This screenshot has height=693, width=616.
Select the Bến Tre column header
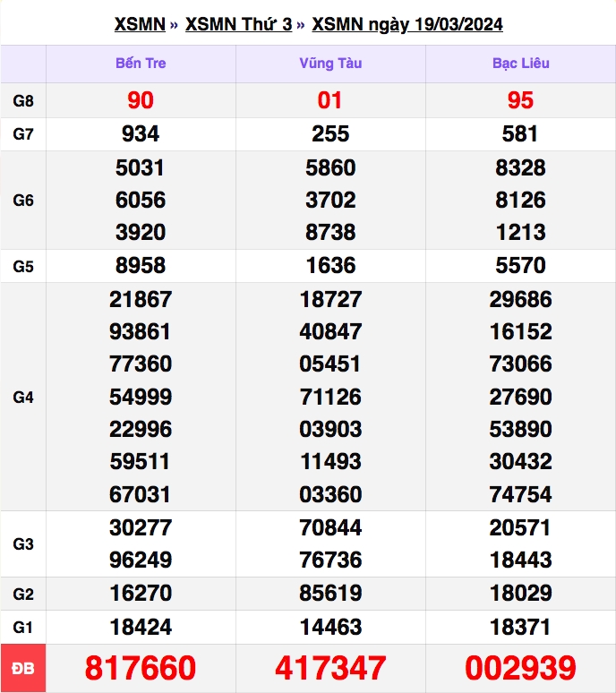click(x=141, y=64)
